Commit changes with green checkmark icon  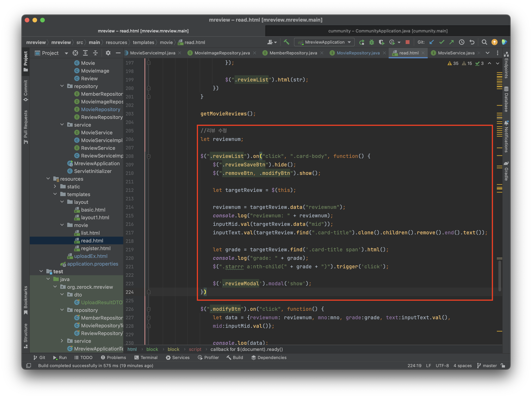coord(442,42)
